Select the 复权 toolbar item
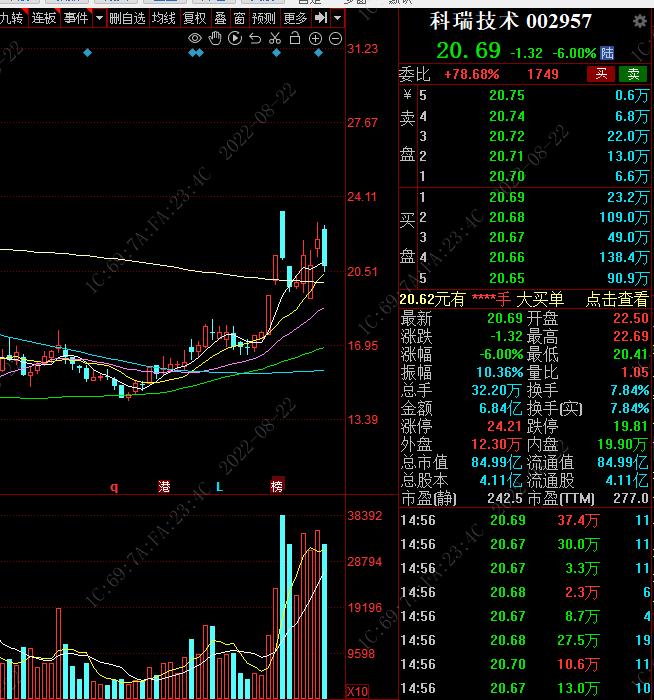654x700 pixels. 195,18
